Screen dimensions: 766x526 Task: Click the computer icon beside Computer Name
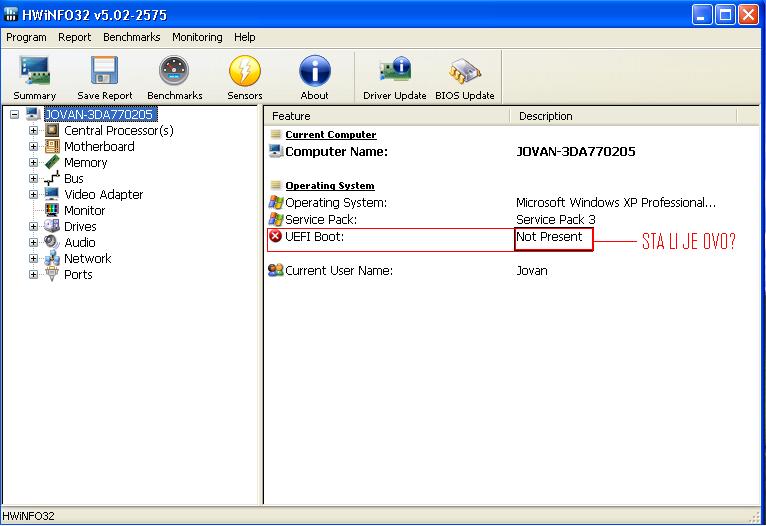click(x=276, y=151)
